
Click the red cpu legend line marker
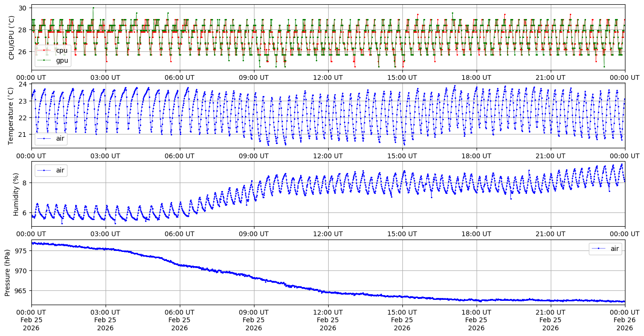coord(44,51)
